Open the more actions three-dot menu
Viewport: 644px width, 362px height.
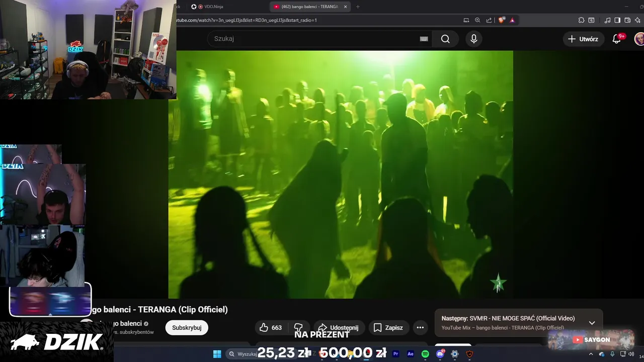[x=420, y=327]
